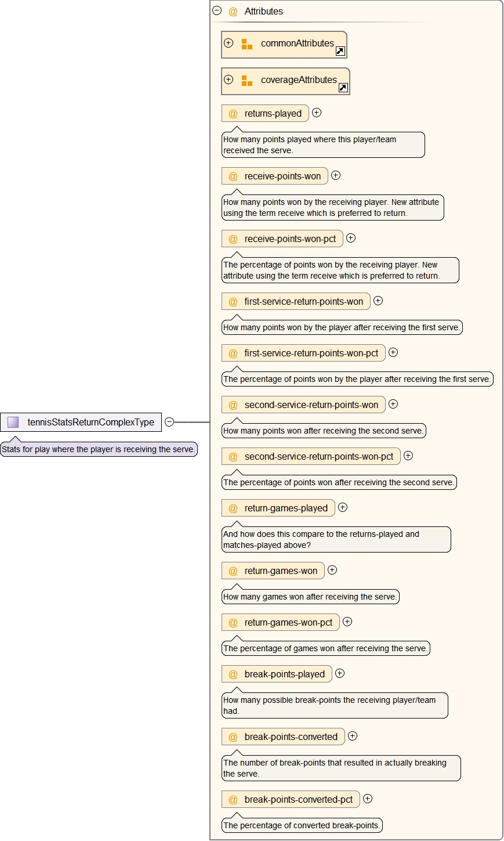The width and height of the screenshot is (504, 841).
Task: Expand the commonAttributes group
Action: tap(229, 43)
